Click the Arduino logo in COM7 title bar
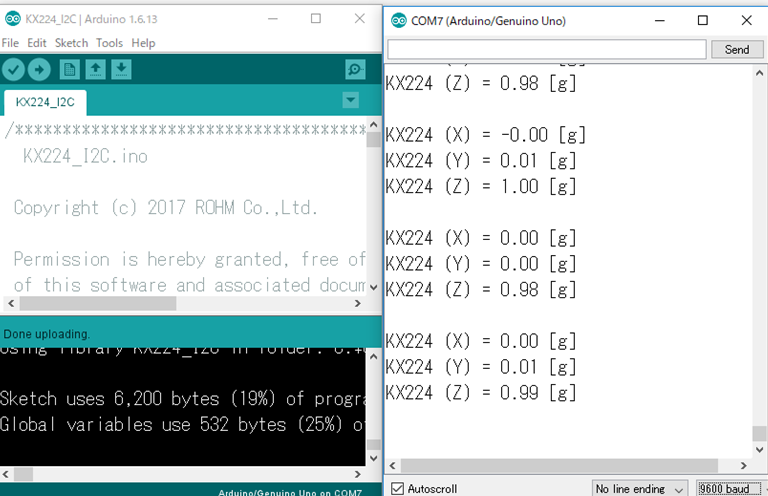This screenshot has width=768, height=496. (x=399, y=20)
